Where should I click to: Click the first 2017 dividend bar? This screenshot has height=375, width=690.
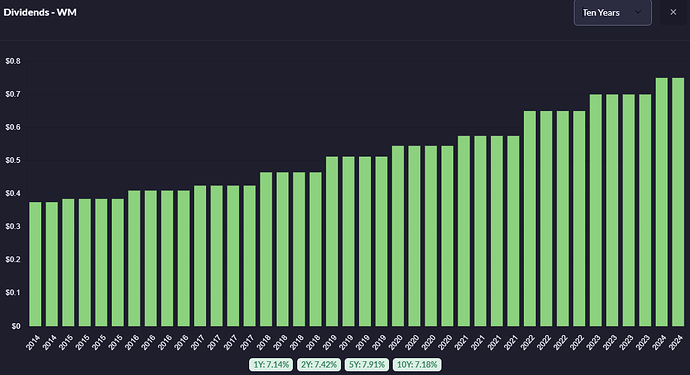coord(200,256)
